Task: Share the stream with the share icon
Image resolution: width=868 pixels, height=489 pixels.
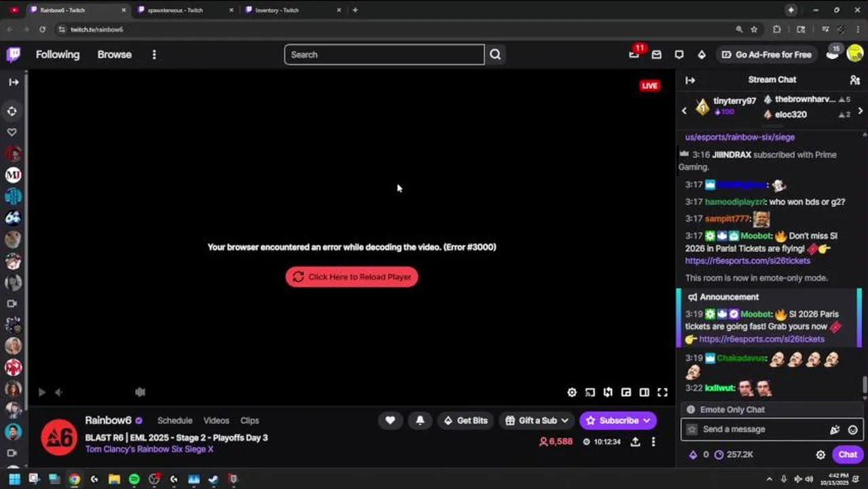Action: coord(635,442)
